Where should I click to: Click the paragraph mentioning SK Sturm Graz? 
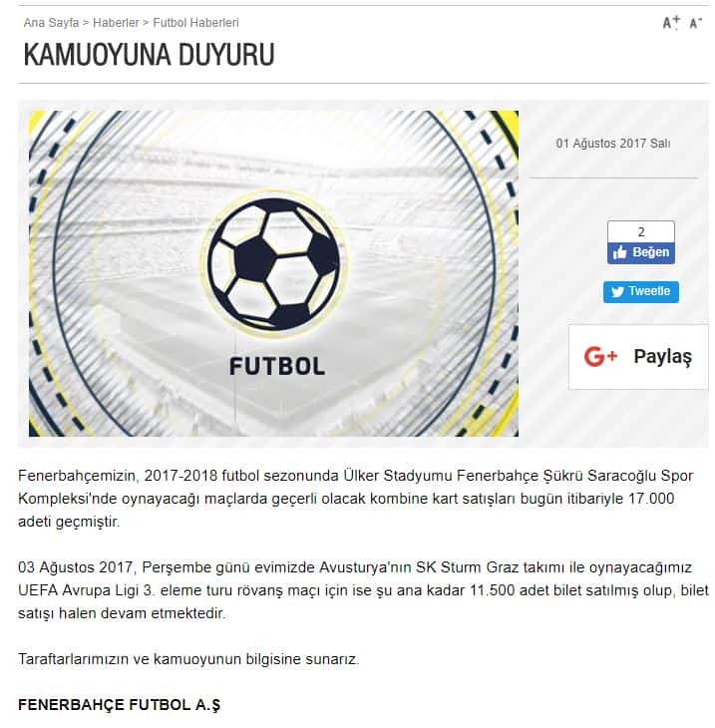coord(363,590)
